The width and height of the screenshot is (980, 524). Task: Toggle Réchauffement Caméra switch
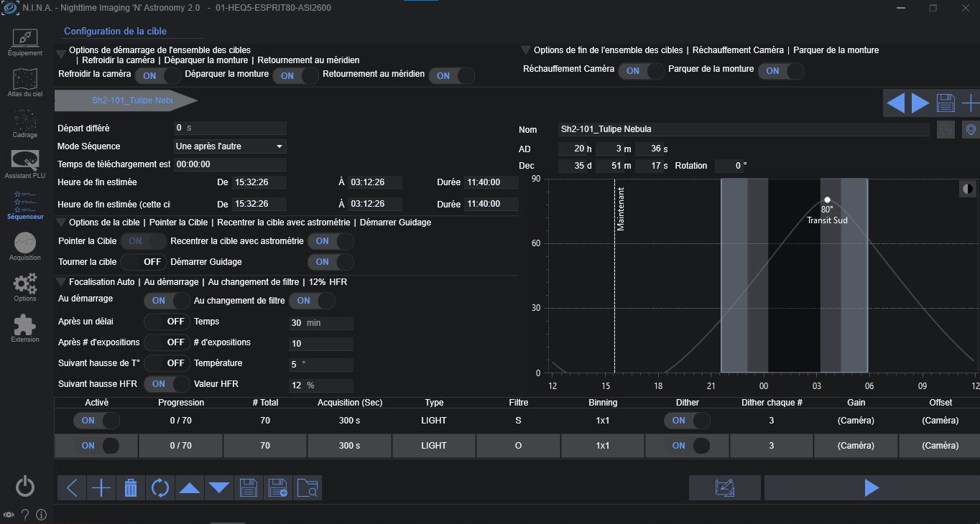click(642, 70)
